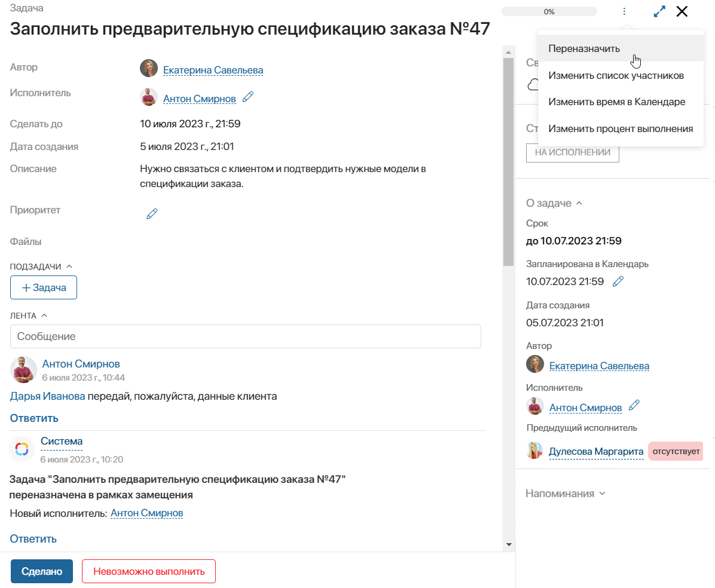Image resolution: width=715 pixels, height=588 pixels.
Task: Click Екатерина Савельева avatar in Автор row
Action: [x=149, y=68]
